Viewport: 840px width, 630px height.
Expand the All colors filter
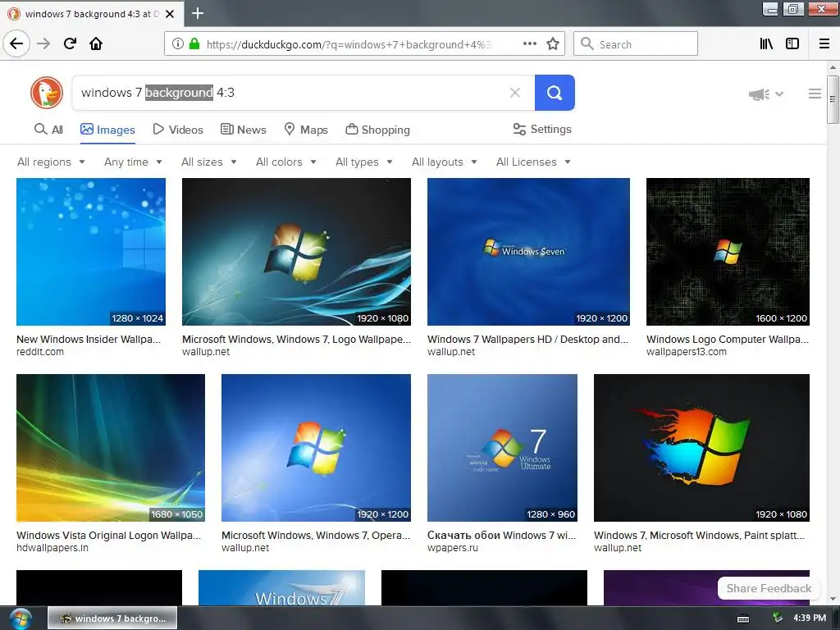tap(286, 162)
